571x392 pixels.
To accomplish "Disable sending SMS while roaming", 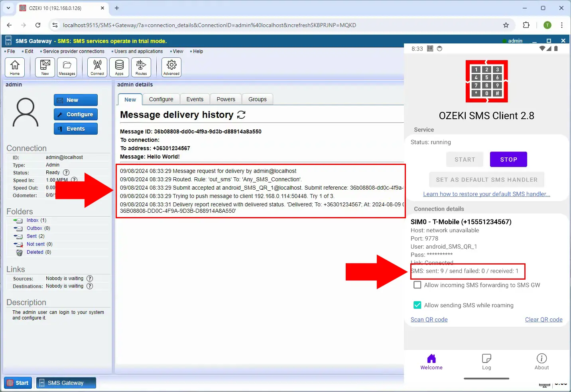I will point(417,305).
